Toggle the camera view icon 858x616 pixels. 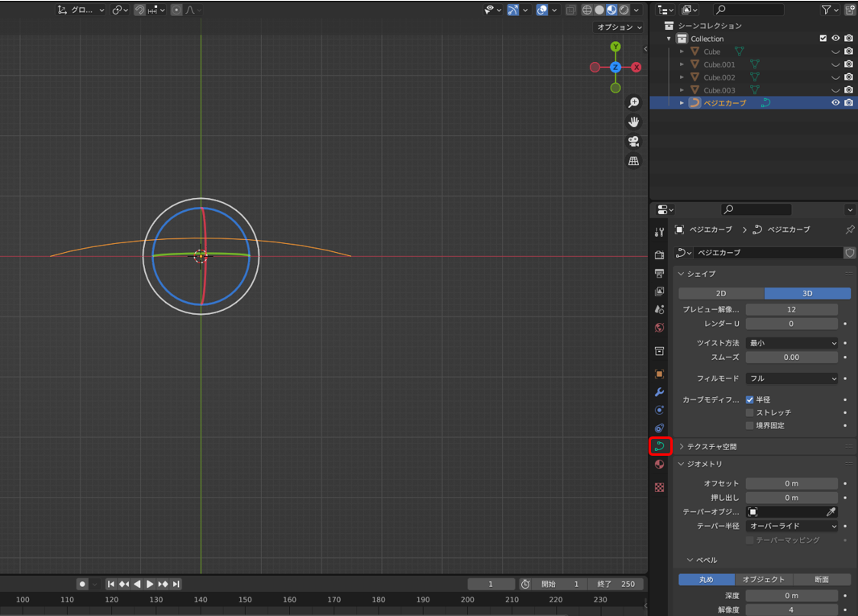pos(634,142)
